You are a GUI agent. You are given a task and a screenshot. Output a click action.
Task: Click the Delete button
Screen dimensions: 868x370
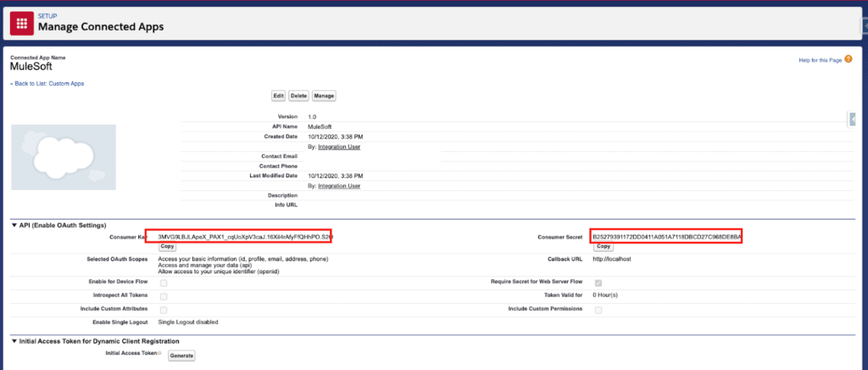tap(299, 96)
